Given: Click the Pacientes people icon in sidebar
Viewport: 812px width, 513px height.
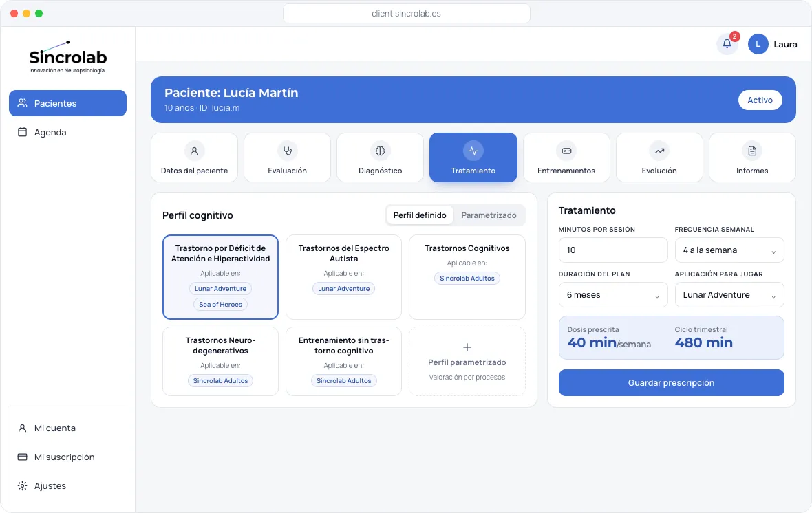Looking at the screenshot, I should [22, 103].
